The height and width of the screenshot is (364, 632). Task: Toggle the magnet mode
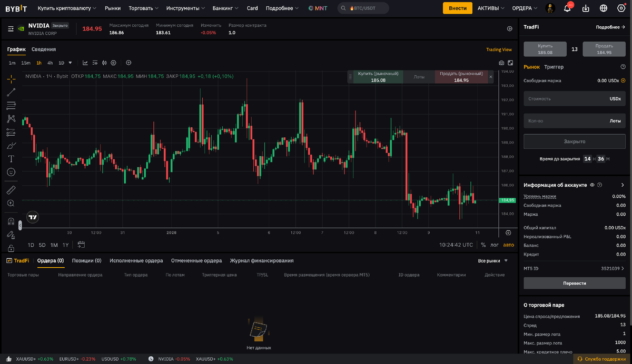[x=11, y=221]
